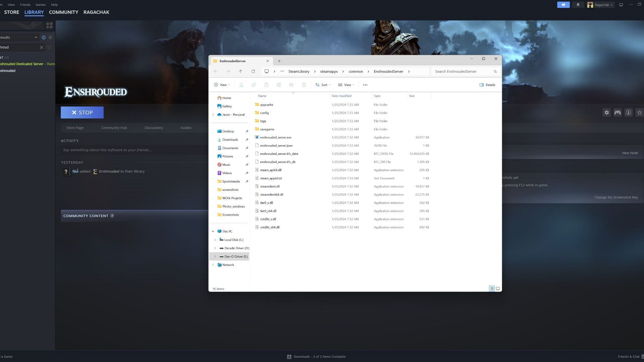Open Steam RAGACHAK profile tab
The image size is (644, 362).
click(x=96, y=12)
